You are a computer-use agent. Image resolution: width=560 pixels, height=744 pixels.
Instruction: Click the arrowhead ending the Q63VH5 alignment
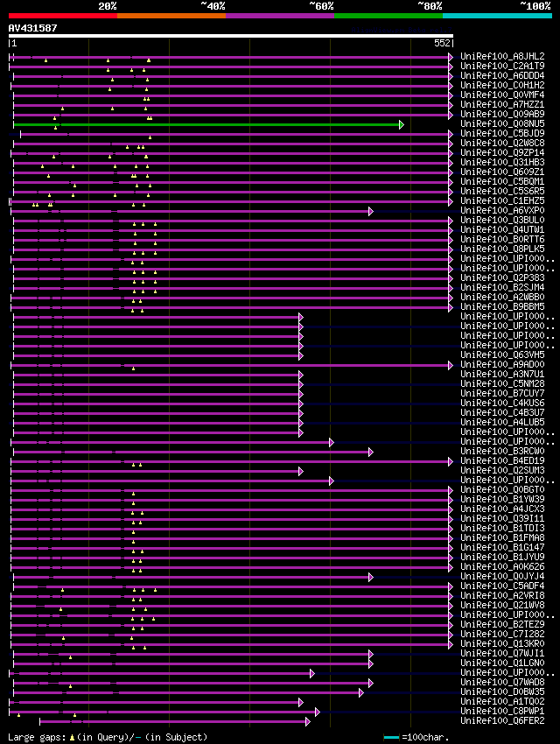[x=301, y=356]
